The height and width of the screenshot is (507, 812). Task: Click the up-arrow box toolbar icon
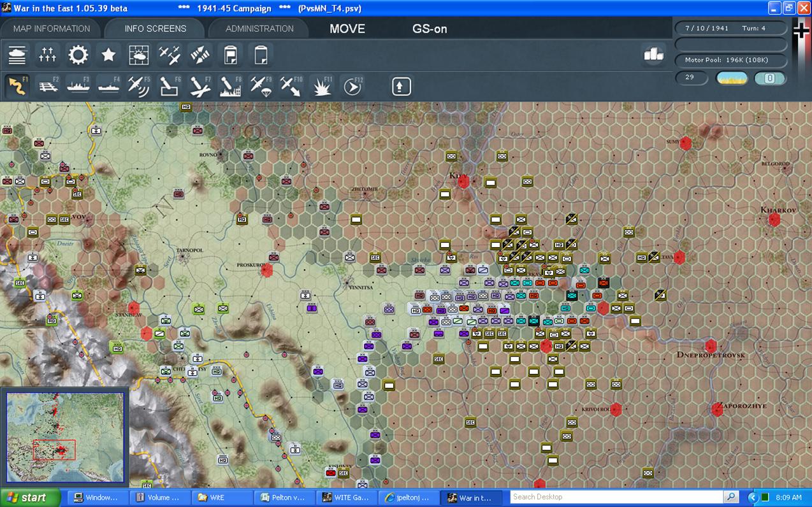tap(401, 86)
